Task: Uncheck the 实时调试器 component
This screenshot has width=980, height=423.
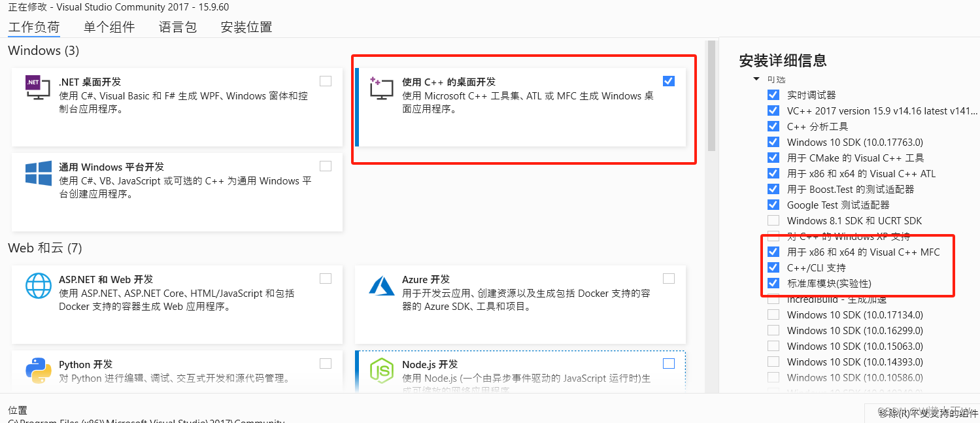Action: click(773, 95)
